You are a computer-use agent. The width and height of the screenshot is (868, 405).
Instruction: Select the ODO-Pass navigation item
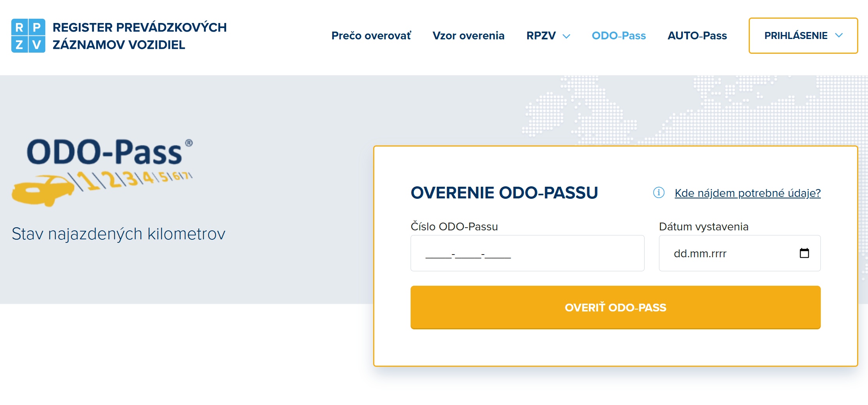(x=618, y=35)
